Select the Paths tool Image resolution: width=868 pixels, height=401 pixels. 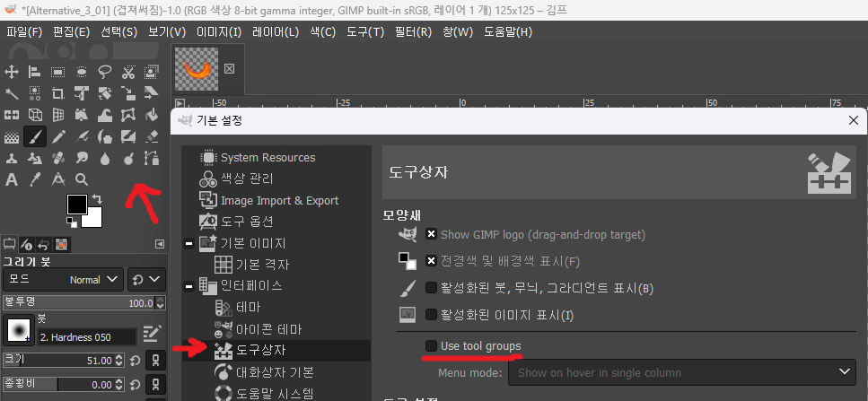(x=151, y=159)
